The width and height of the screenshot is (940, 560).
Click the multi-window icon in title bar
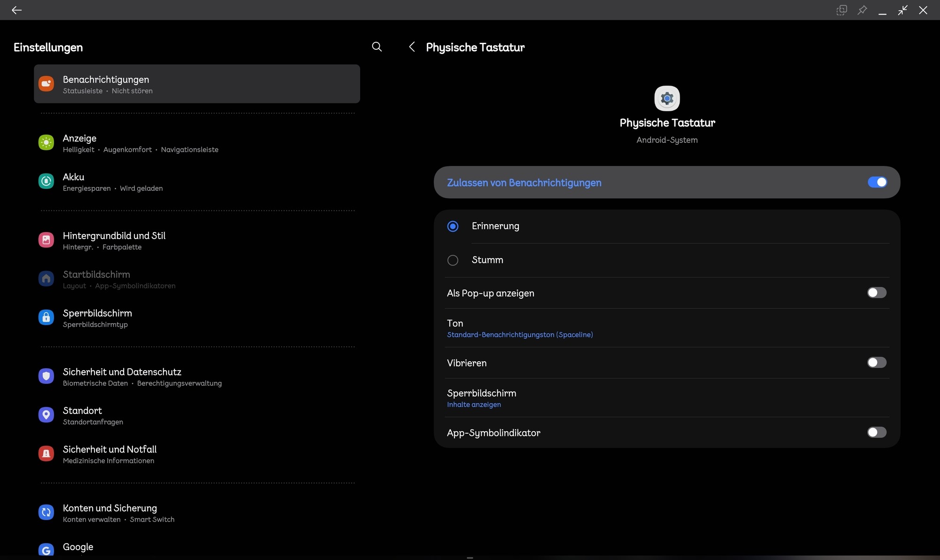(x=842, y=10)
